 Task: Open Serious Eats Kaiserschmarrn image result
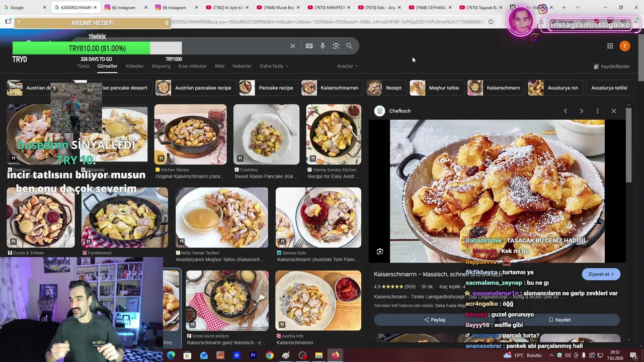click(x=318, y=217)
